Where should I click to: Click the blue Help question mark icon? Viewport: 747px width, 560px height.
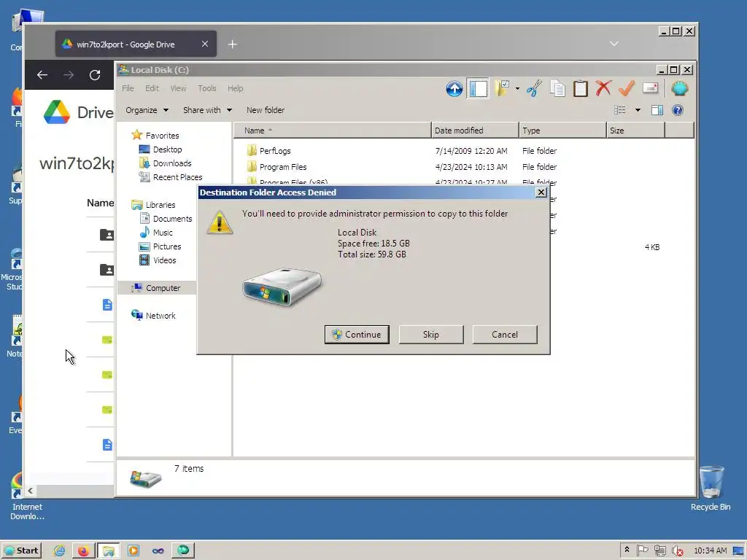click(x=678, y=110)
